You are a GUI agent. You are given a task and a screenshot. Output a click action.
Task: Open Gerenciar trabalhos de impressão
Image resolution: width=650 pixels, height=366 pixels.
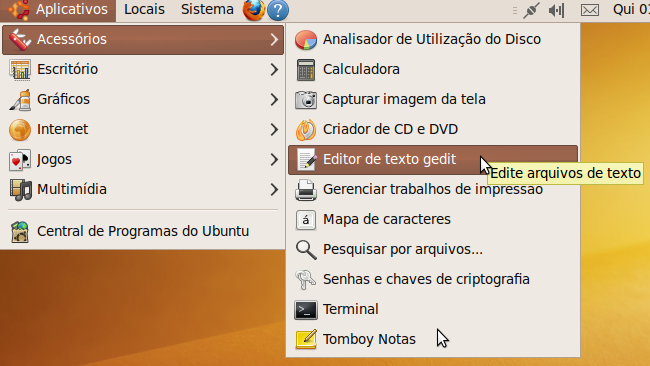pyautogui.click(x=433, y=189)
